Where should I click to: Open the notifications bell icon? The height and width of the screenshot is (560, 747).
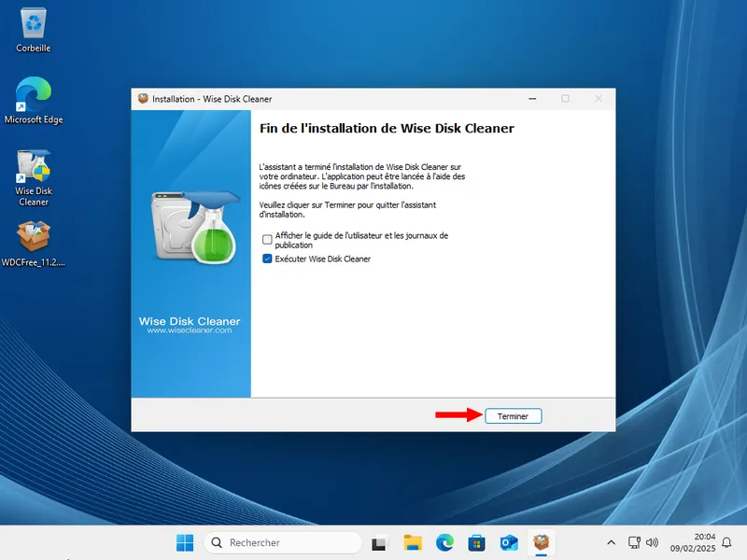(x=726, y=542)
